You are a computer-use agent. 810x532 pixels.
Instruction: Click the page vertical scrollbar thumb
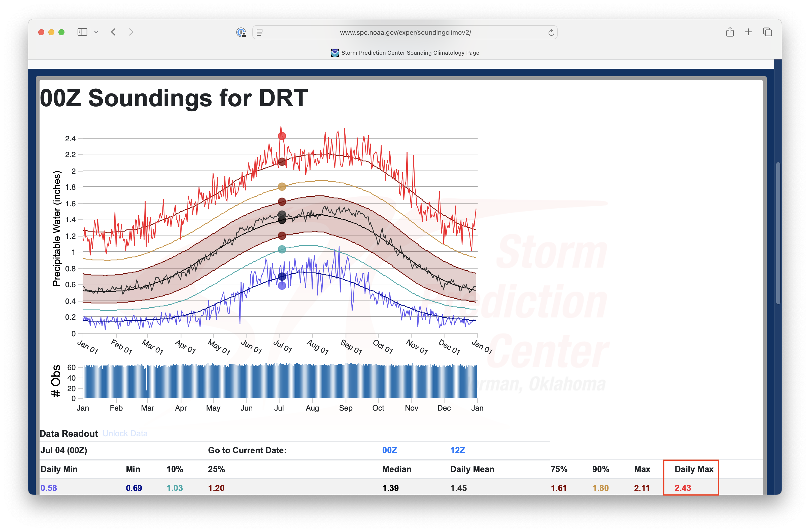(x=778, y=233)
